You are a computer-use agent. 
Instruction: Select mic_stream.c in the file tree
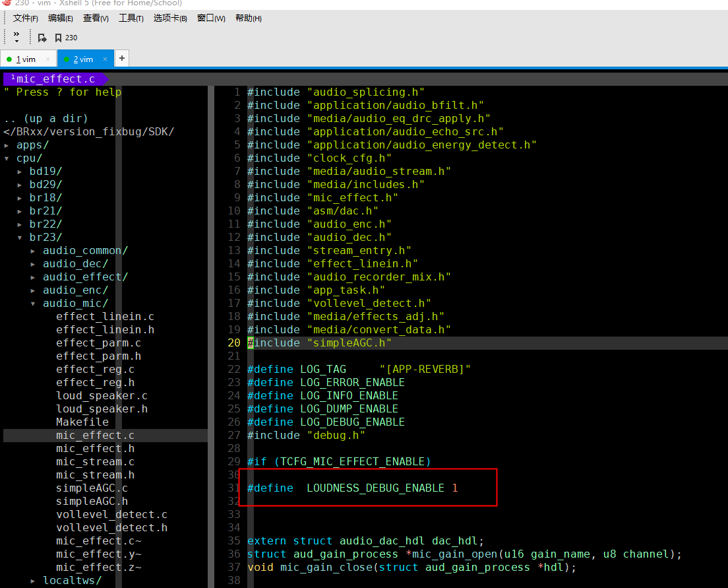point(95,462)
